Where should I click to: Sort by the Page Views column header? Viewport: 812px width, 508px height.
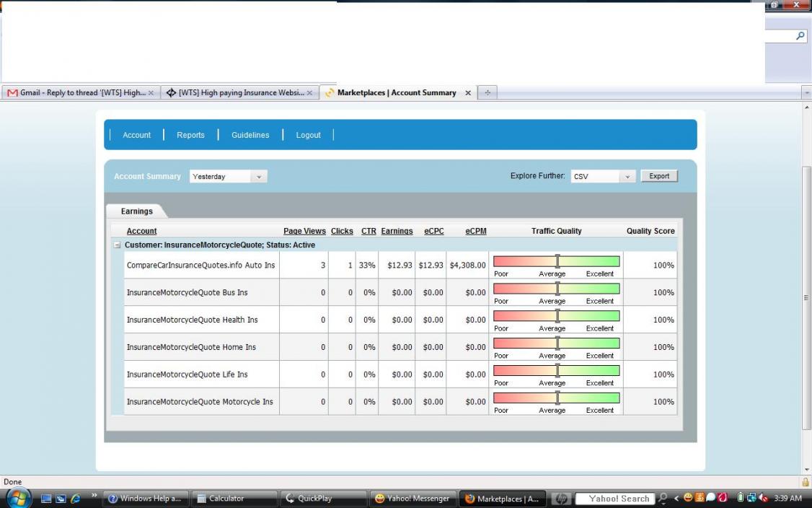[304, 231]
